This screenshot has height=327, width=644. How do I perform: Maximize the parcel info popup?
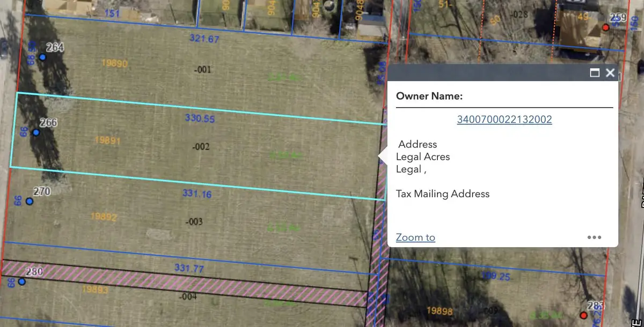595,73
